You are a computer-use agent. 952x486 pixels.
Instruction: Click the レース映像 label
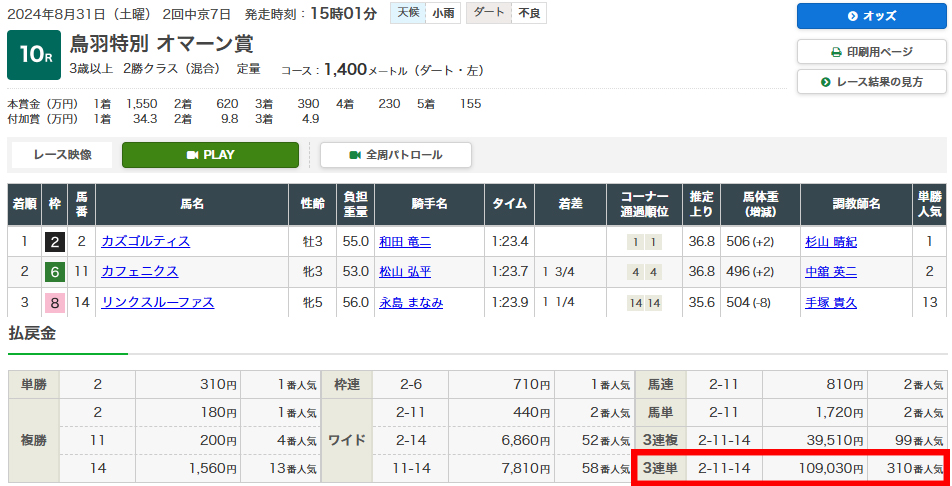(x=61, y=155)
